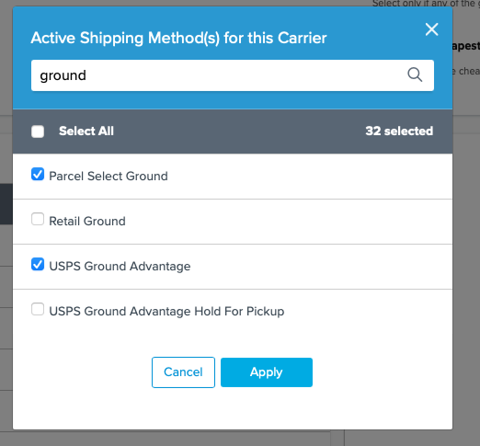This screenshot has height=446, width=480.
Task: Tick the Hold For Pickup checkbox
Action: [38, 309]
